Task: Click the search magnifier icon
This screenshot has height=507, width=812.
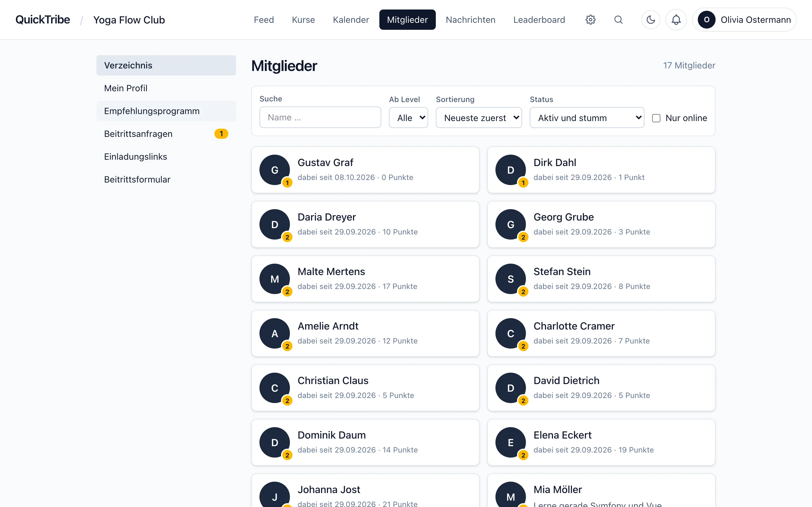Action: click(619, 20)
